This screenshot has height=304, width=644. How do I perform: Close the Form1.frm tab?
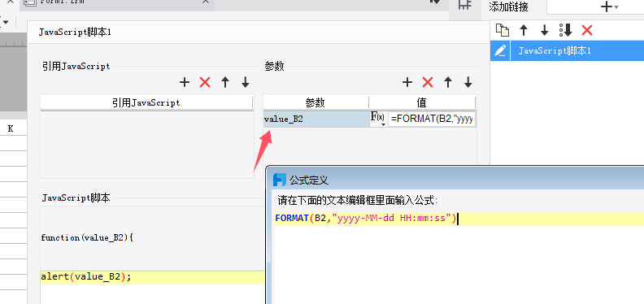click(206, 2)
